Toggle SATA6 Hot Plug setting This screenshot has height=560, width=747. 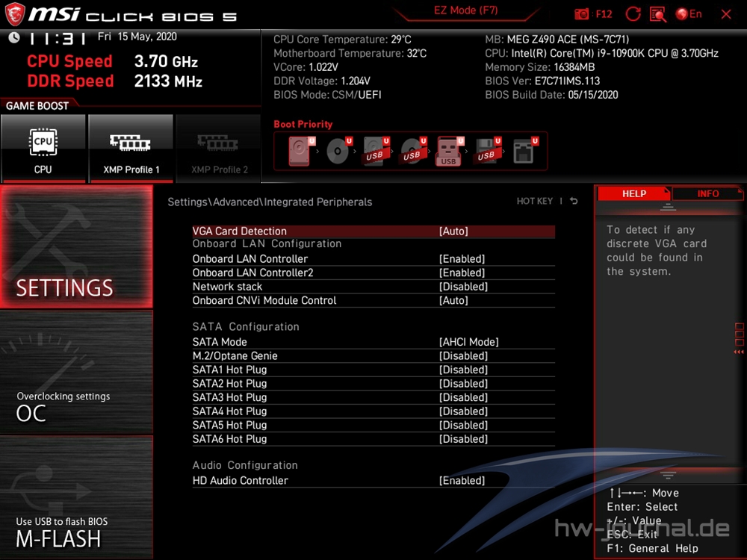[373, 438]
